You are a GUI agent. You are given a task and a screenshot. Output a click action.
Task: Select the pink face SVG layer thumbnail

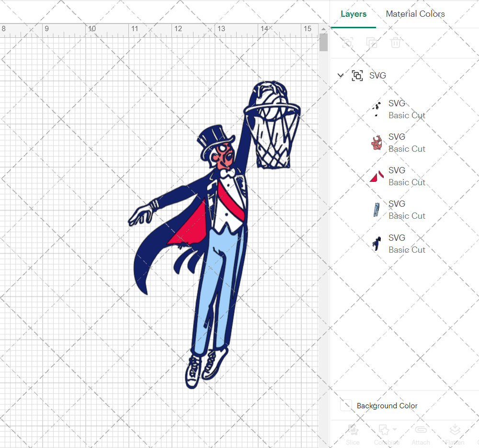coord(376,143)
